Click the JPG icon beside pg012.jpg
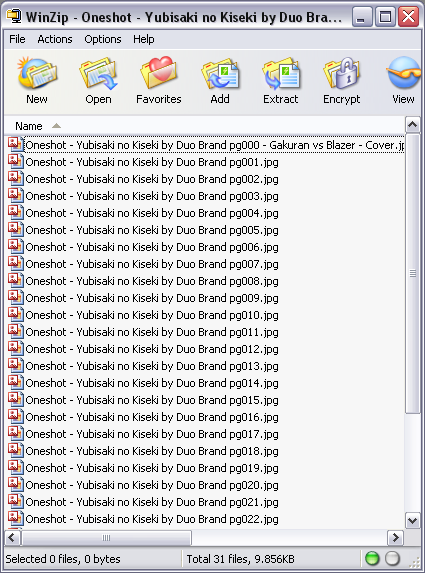Viewport: 425px width, 573px height. [16, 349]
